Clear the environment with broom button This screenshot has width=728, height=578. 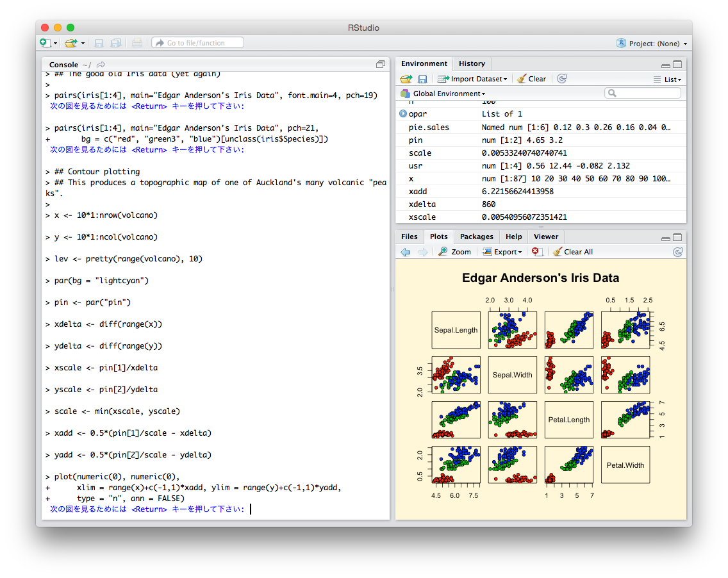coord(532,79)
